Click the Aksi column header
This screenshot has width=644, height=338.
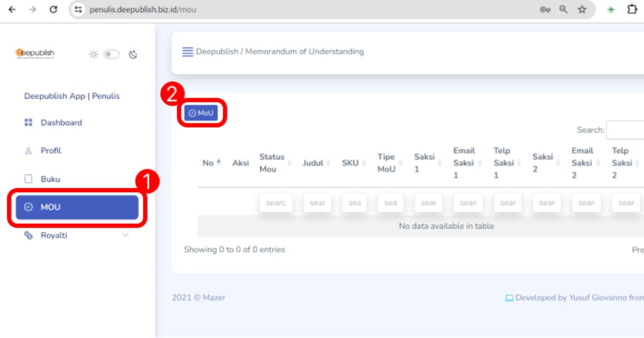pyautogui.click(x=240, y=163)
